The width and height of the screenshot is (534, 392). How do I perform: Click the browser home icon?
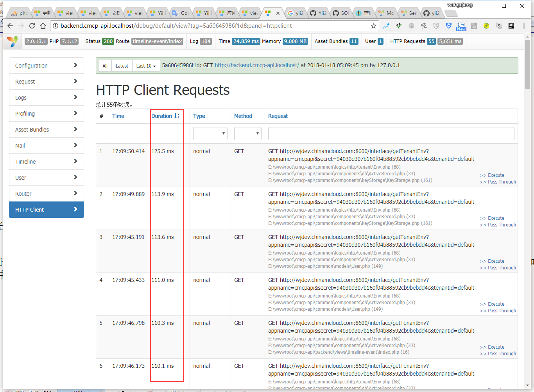click(43, 26)
